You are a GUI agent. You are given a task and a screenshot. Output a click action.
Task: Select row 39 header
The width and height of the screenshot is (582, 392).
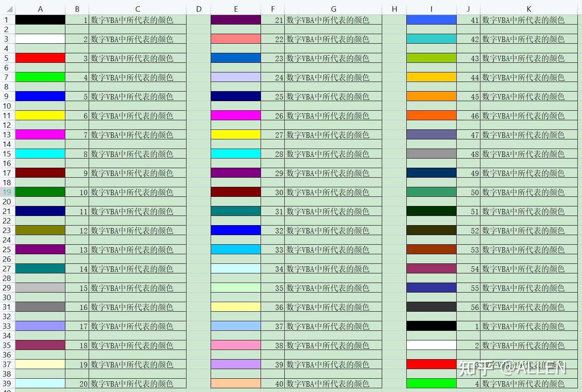[6, 383]
